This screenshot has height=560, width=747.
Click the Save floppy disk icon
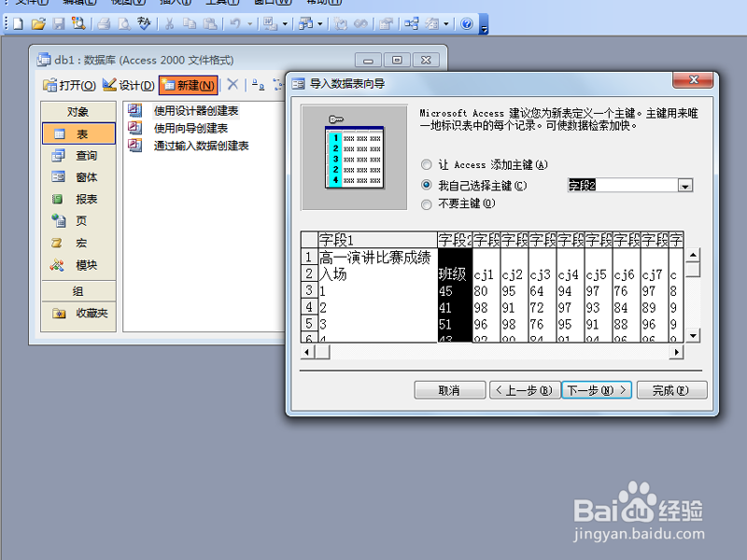pos(59,23)
